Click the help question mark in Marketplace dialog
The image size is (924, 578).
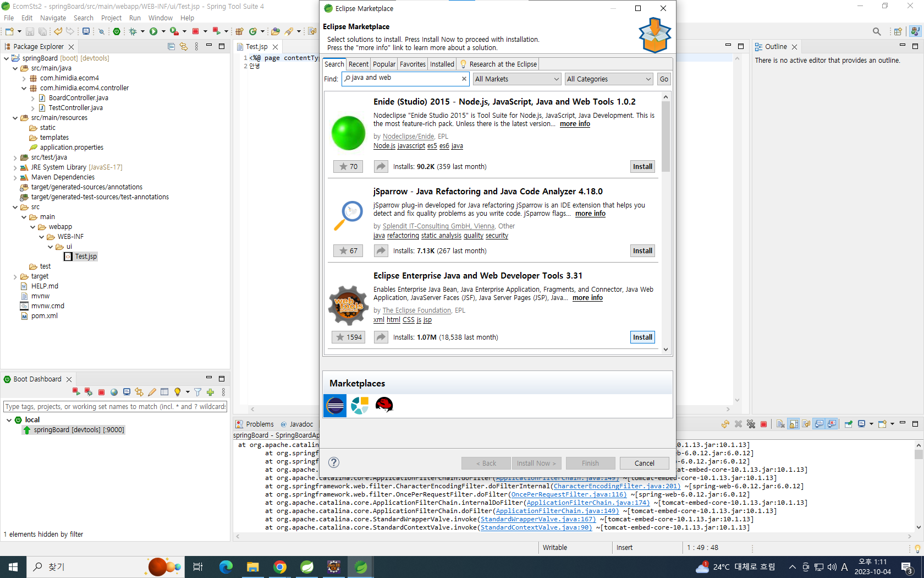[334, 462]
